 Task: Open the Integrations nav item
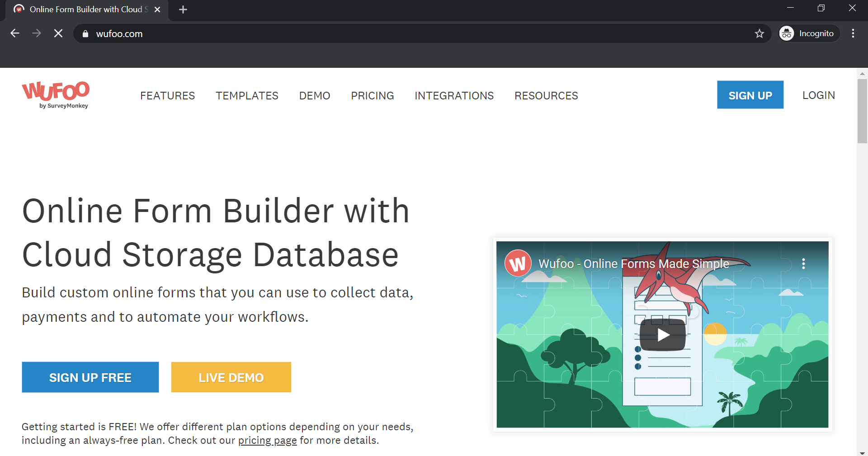454,96
